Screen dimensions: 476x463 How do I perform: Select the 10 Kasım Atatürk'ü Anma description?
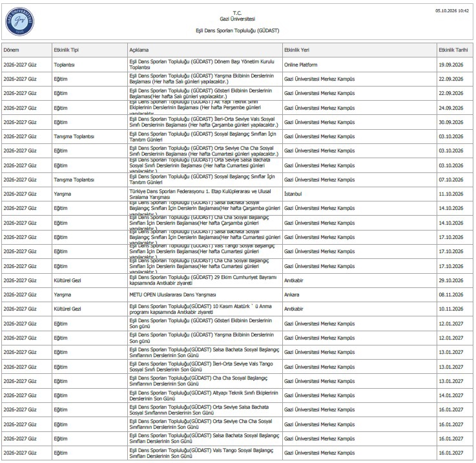(x=200, y=309)
